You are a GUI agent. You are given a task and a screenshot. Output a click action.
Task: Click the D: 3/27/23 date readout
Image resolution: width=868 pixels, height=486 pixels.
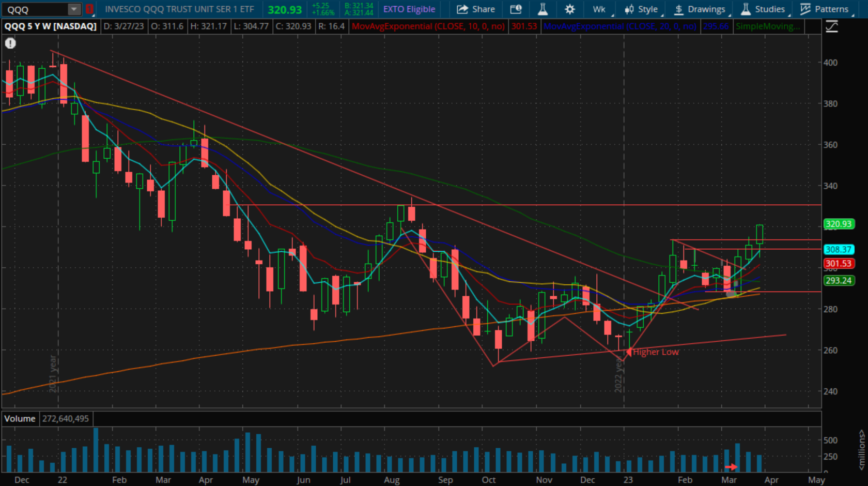pos(123,26)
